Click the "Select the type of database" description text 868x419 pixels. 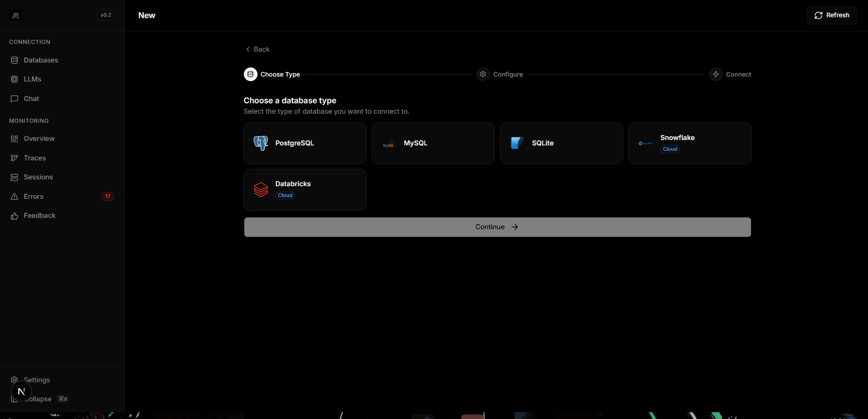[x=326, y=111]
